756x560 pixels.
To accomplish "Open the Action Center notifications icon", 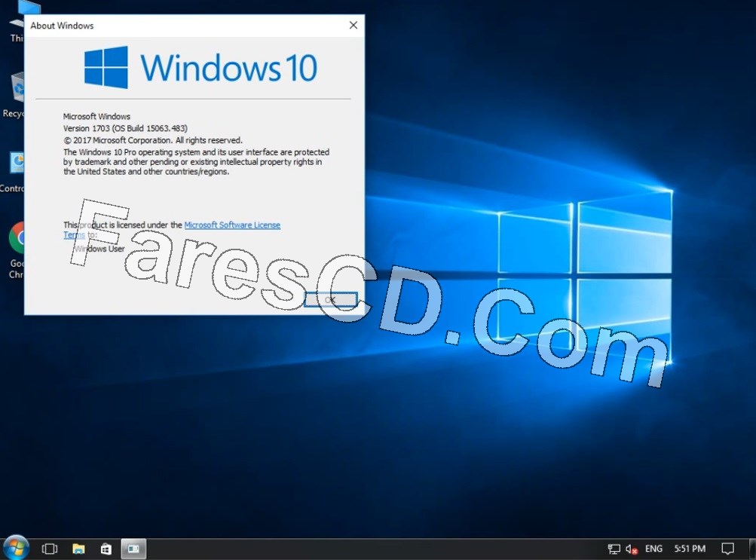I will [x=727, y=549].
